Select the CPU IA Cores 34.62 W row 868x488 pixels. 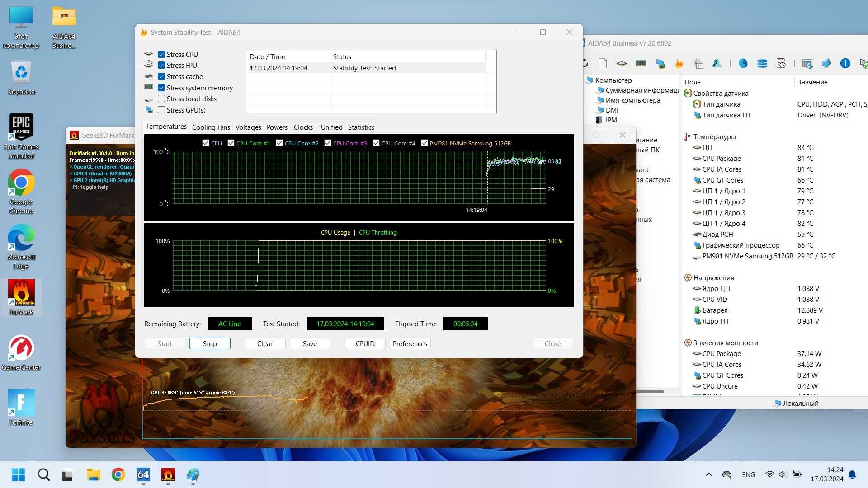point(775,364)
